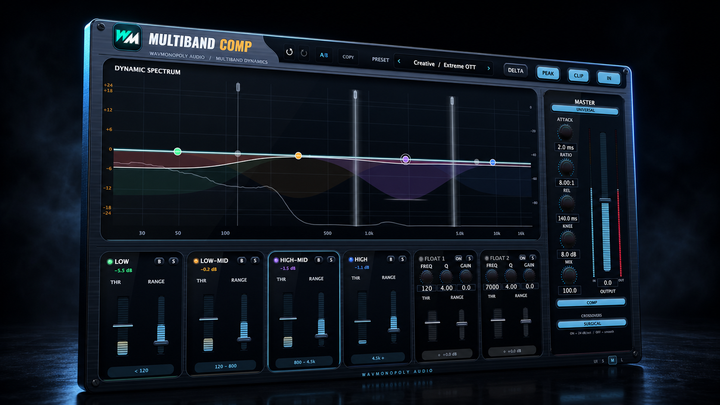Open the COMP mode selector
The width and height of the screenshot is (720, 405).
[x=591, y=303]
